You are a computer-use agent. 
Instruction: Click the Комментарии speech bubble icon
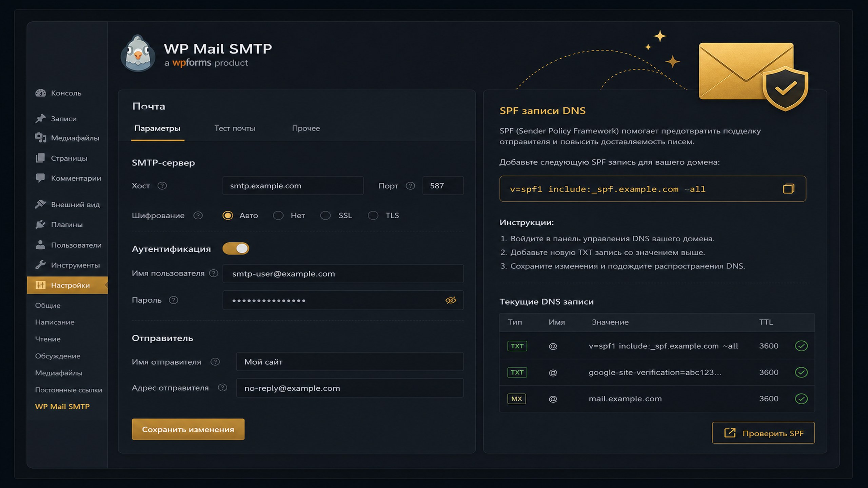point(40,178)
